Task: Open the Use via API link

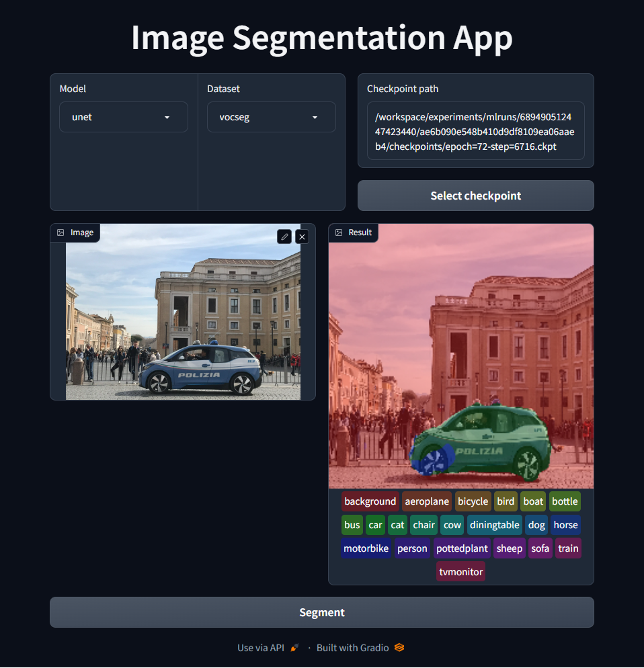Action: pyautogui.click(x=268, y=648)
